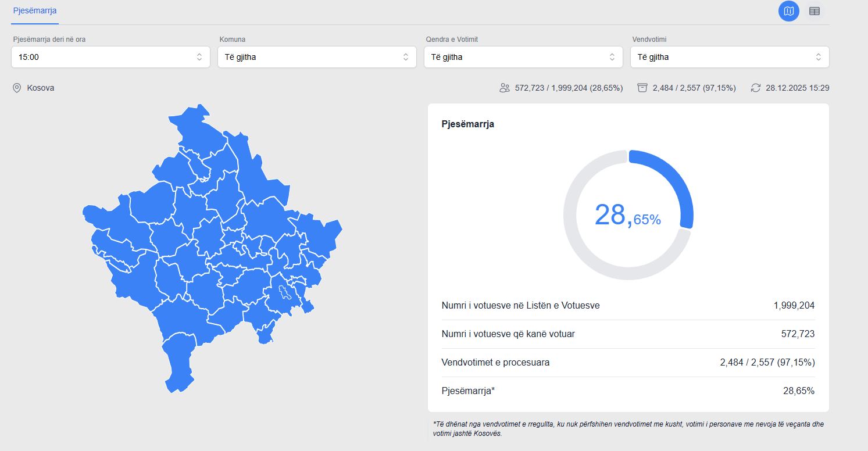Expand the Vendvotimi dropdown
Image resolution: width=868 pixels, height=451 pixels.
pyautogui.click(x=730, y=57)
